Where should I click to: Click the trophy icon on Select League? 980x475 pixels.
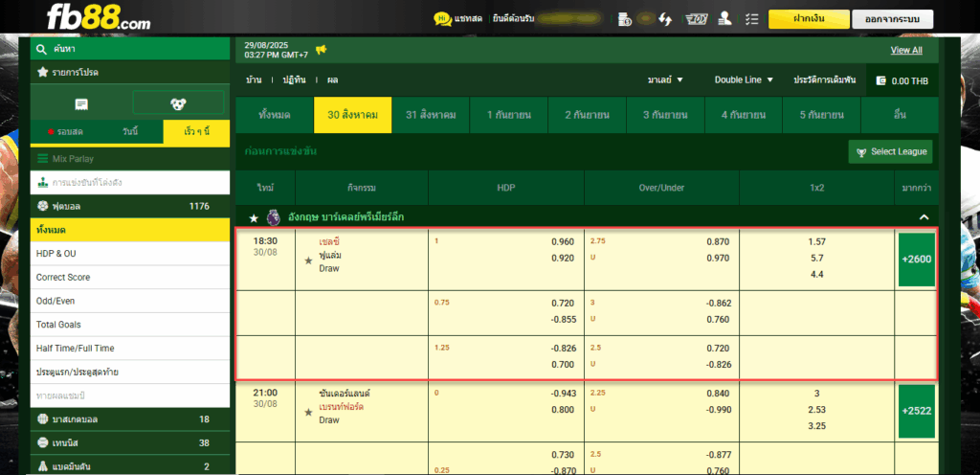pos(861,152)
